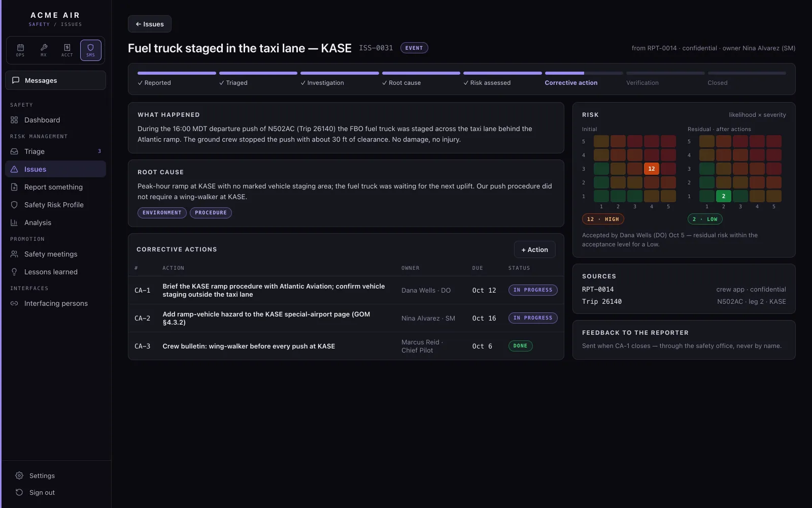The image size is (812, 508).
Task: Switch to the MX wrench module
Action: (44, 50)
